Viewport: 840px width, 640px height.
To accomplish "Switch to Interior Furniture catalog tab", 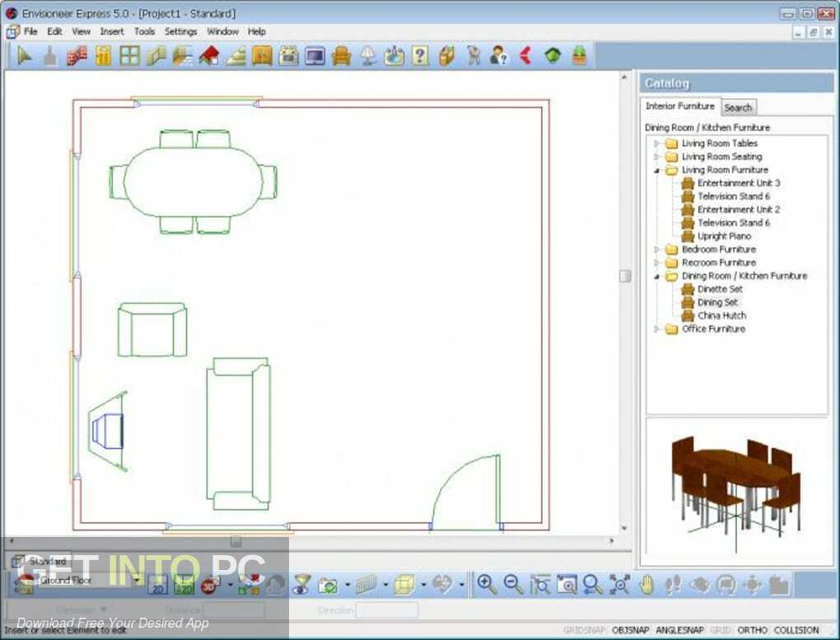I will click(x=679, y=106).
